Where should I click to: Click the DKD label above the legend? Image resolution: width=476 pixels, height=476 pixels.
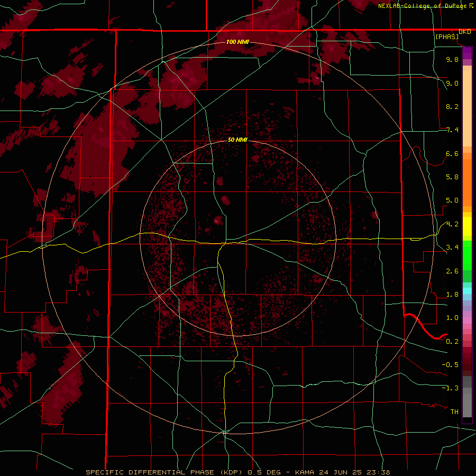(x=465, y=32)
